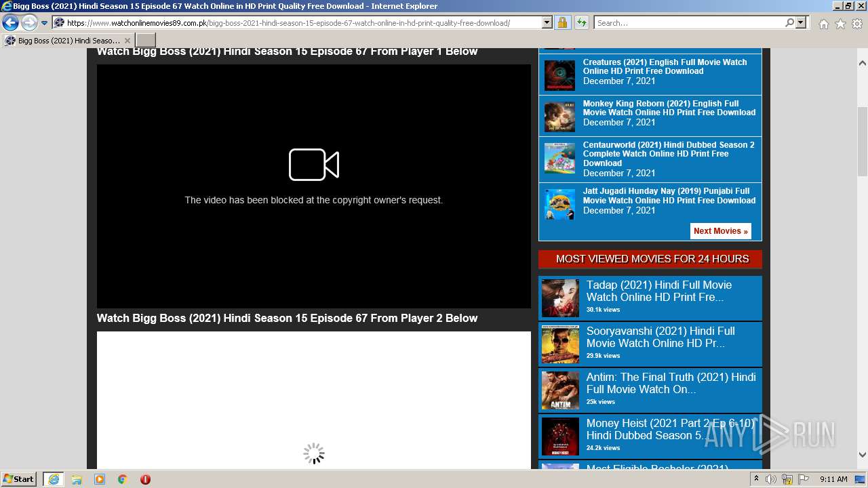The height and width of the screenshot is (488, 868).
Task: Click the network tray icon
Action: point(787,479)
